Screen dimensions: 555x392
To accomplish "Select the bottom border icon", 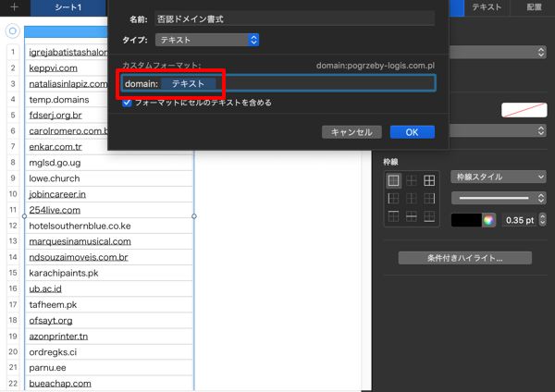I will [x=429, y=215].
